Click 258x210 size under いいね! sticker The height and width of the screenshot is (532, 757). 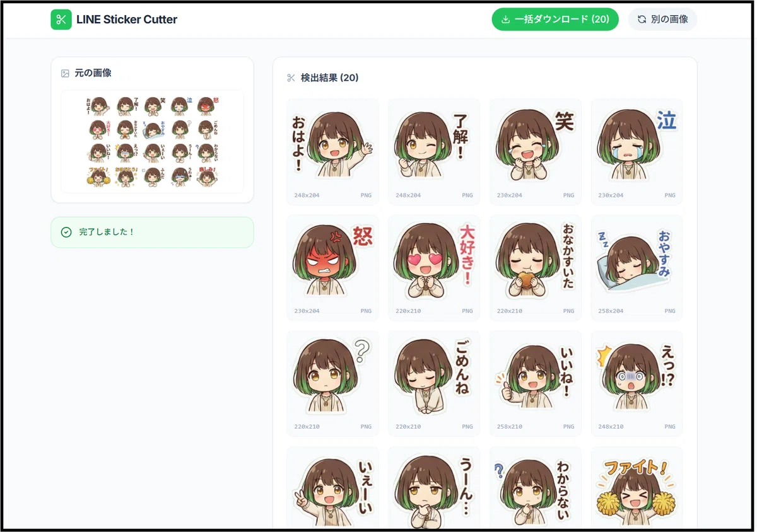(x=510, y=427)
